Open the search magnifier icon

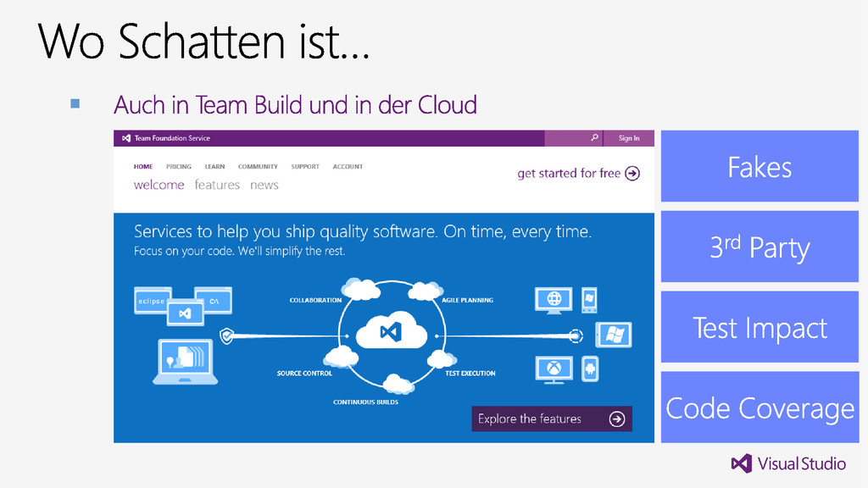click(x=594, y=138)
